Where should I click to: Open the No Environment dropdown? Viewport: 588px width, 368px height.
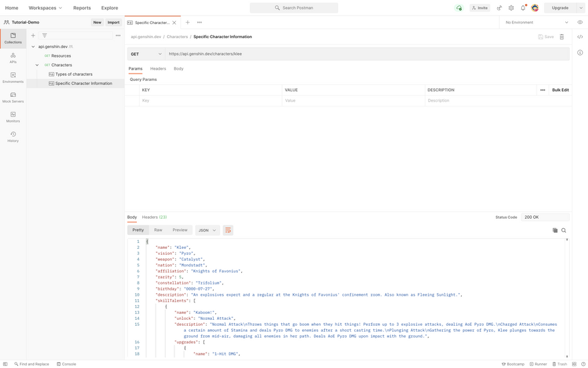click(537, 23)
